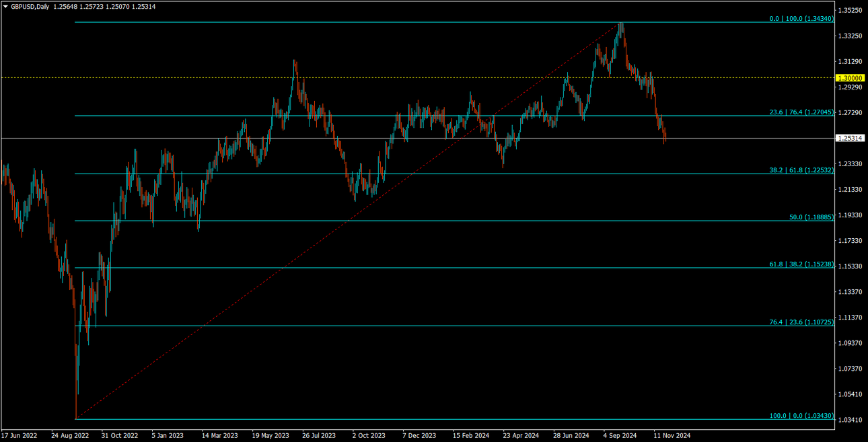Screen dimensions: 868x442
Task: Click the 1.09370 price axis value
Action: (851, 342)
